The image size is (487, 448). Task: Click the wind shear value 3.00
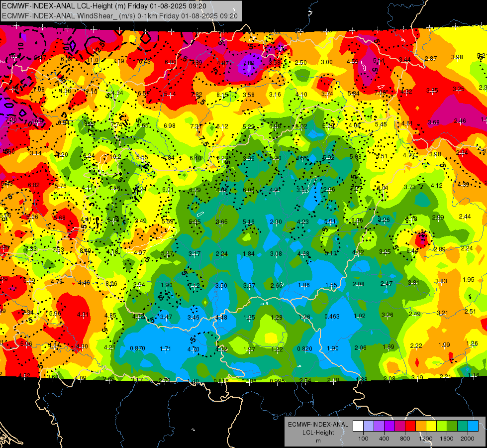326,62
